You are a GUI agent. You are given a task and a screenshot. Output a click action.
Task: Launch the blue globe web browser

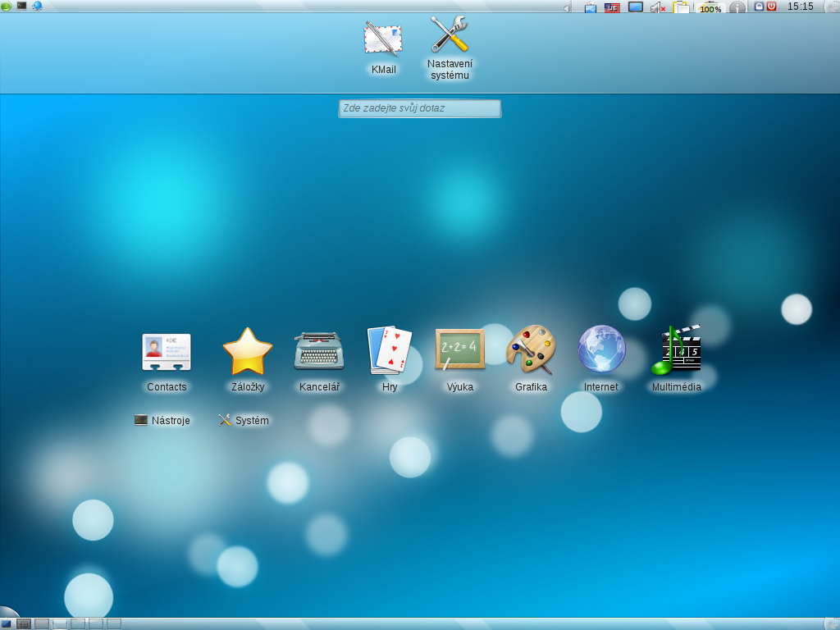(37, 7)
